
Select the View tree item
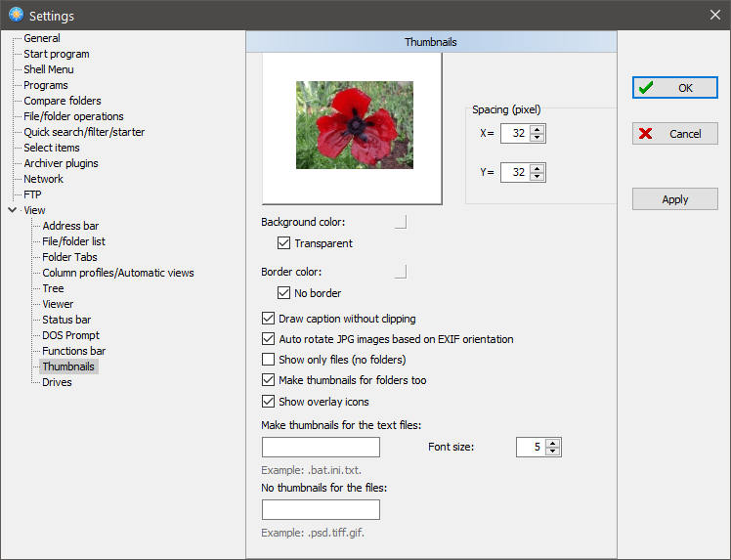click(x=34, y=210)
